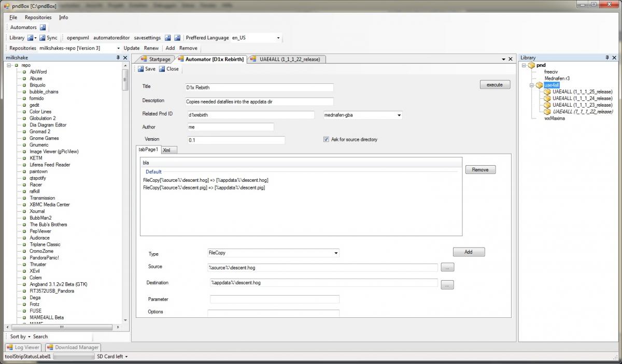Click the pnd package icon in Library
This screenshot has height=364, width=622.
coord(532,65)
